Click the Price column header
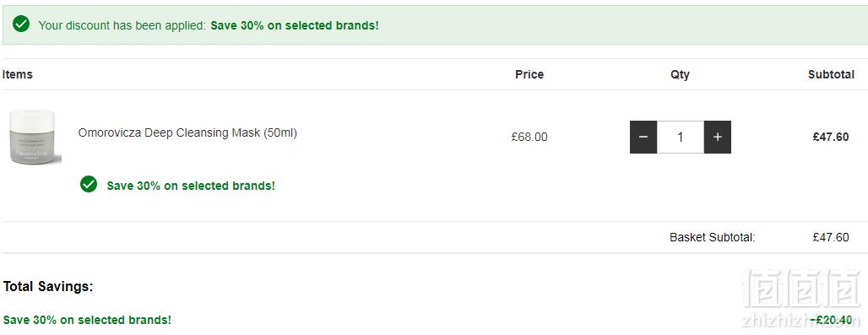This screenshot has width=868, height=335. tap(529, 74)
